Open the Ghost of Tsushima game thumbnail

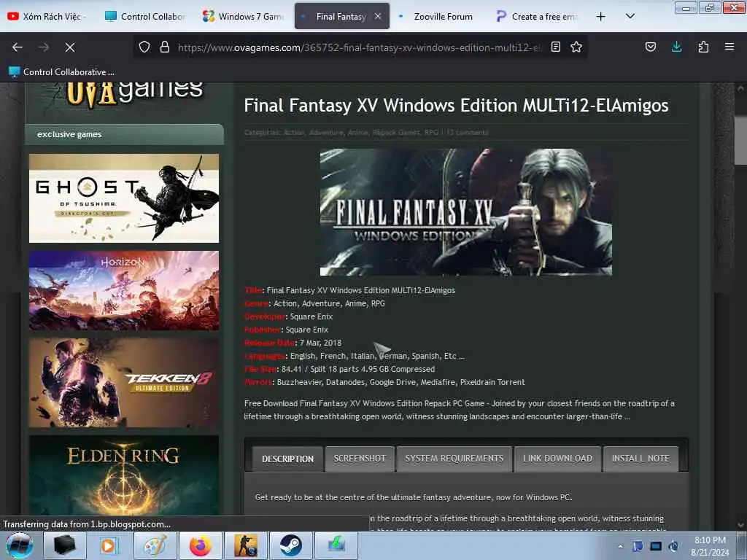tap(124, 198)
